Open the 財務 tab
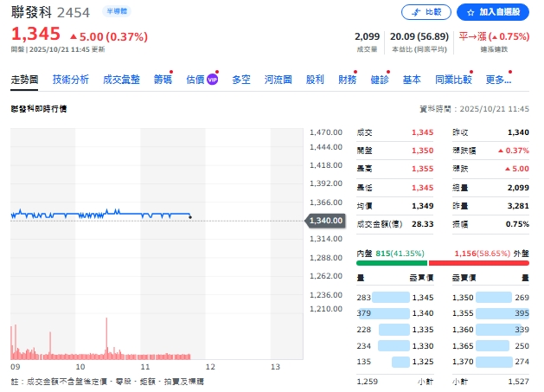The height and width of the screenshot is (392, 544). coord(347,80)
